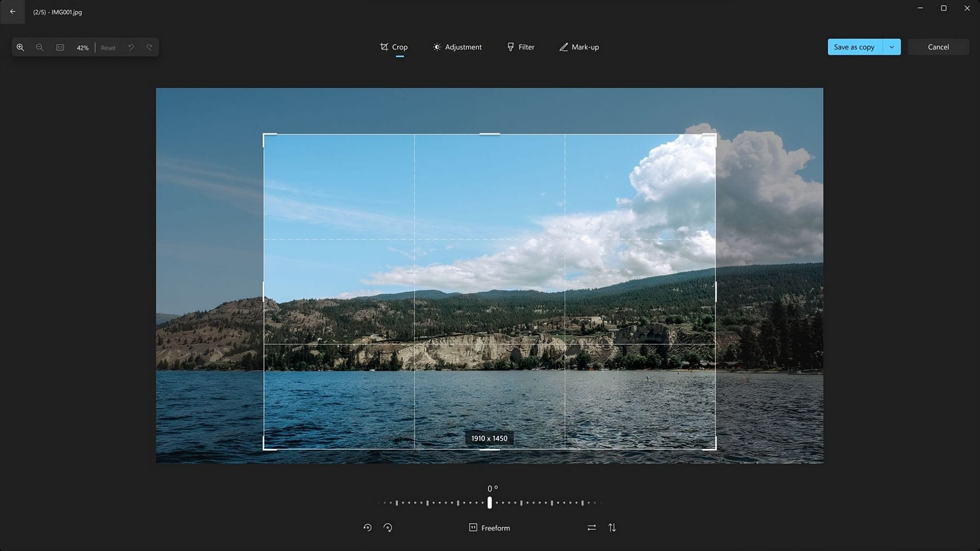Click the 42% zoom percentage
Screen dimensions: 980x551
[82, 47]
